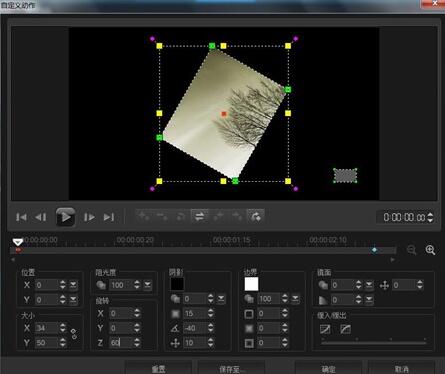Viewport: 445px width, 374px height.
Task: Enable the ease out option
Action: click(x=345, y=329)
